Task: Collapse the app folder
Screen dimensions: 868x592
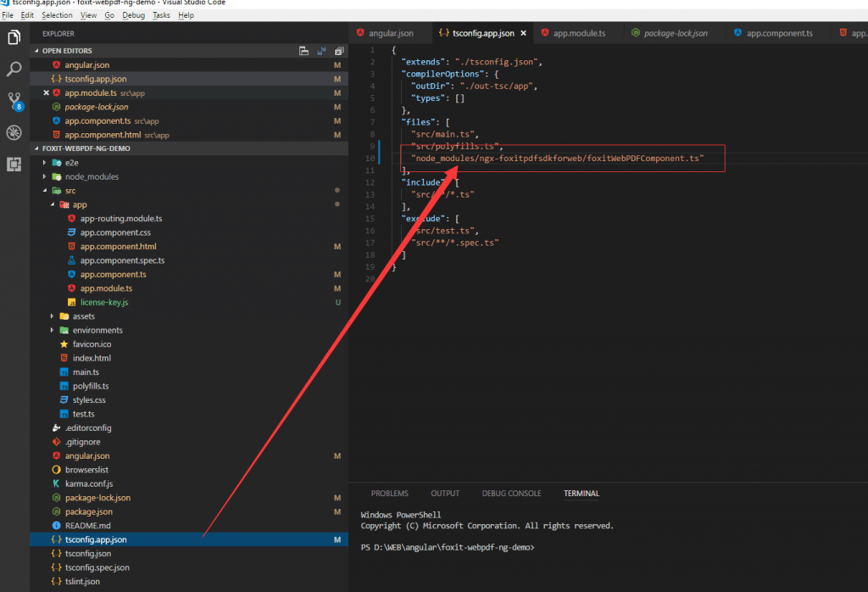Action: coord(53,204)
